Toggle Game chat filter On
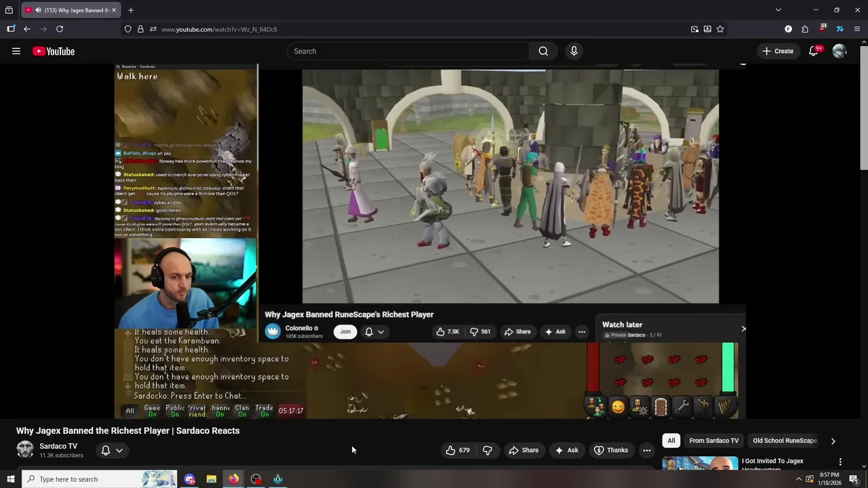The height and width of the screenshot is (488, 868). pyautogui.click(x=152, y=411)
